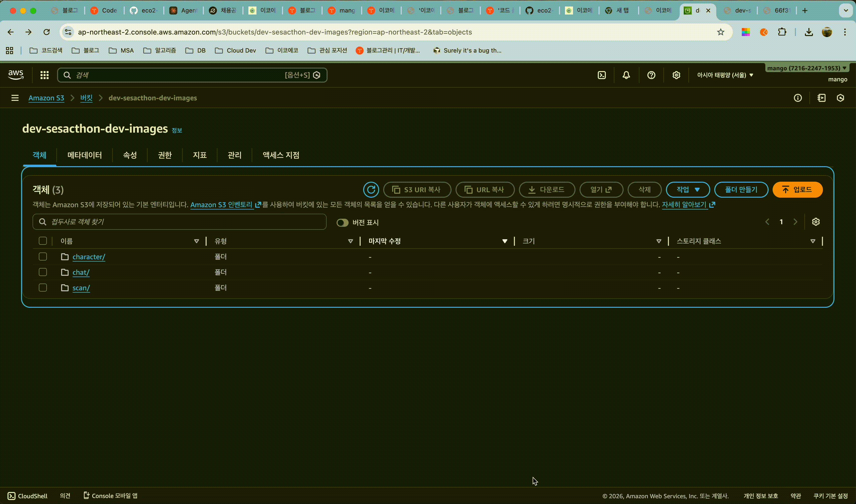Open the AWS services grid menu
The width and height of the screenshot is (856, 504).
coord(45,75)
